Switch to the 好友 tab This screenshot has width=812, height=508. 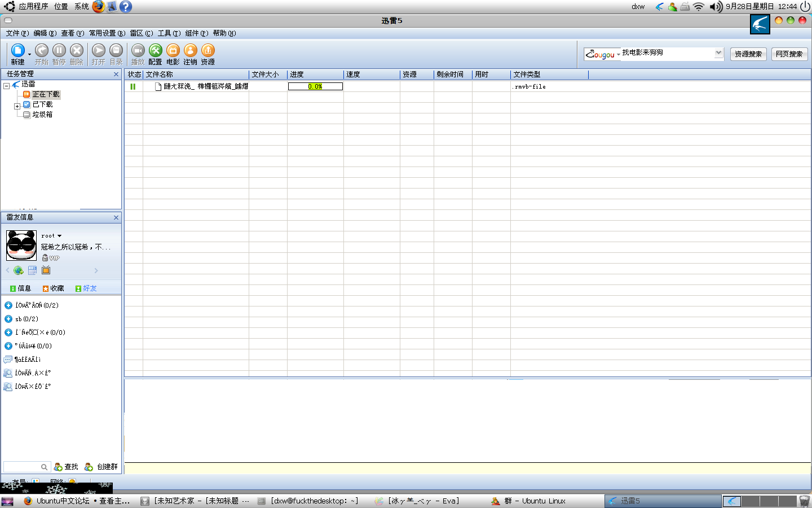[x=86, y=288]
